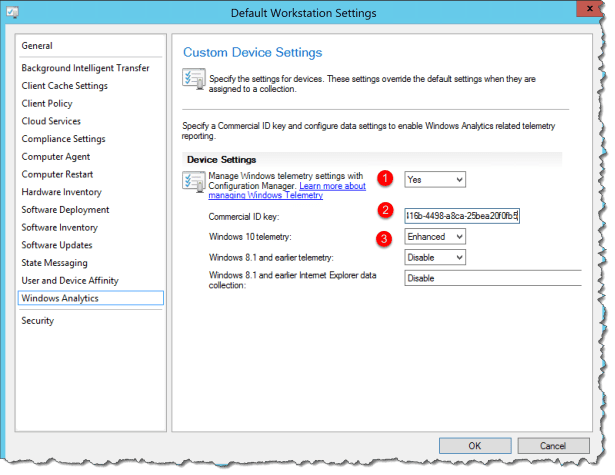
Task: Click the Custom Device Settings title
Action: tap(253, 53)
